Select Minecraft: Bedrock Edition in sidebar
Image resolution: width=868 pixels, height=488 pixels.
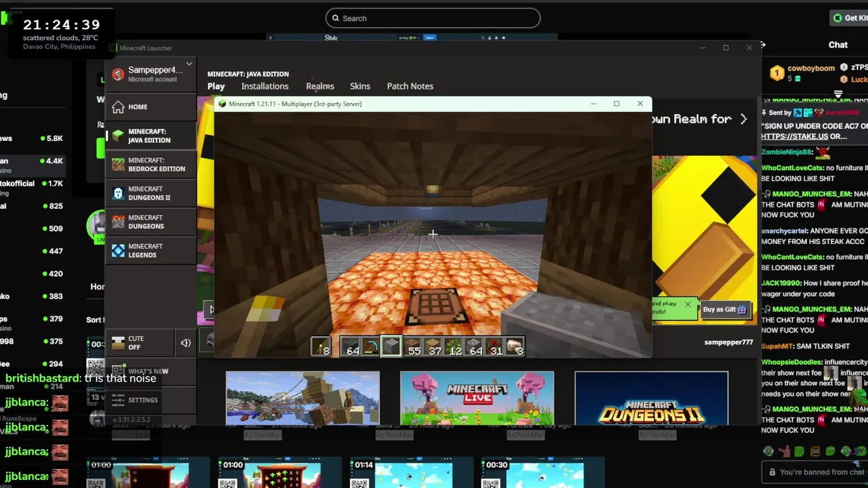[151, 165]
